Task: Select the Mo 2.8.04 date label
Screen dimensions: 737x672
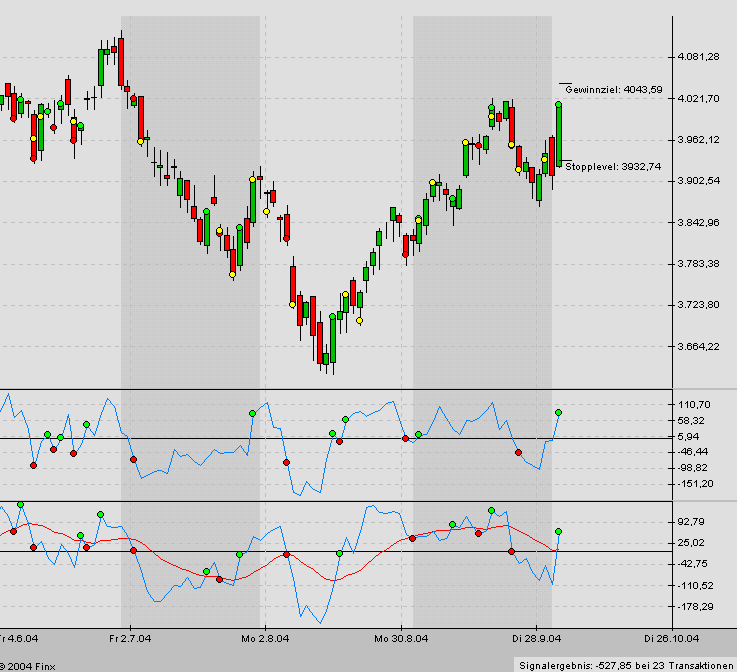Action: (x=265, y=637)
